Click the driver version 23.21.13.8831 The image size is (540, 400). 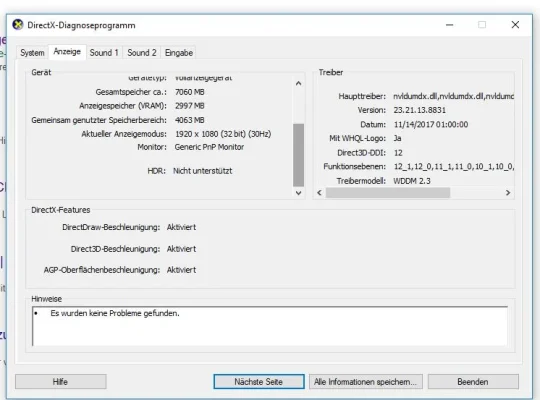click(x=420, y=110)
